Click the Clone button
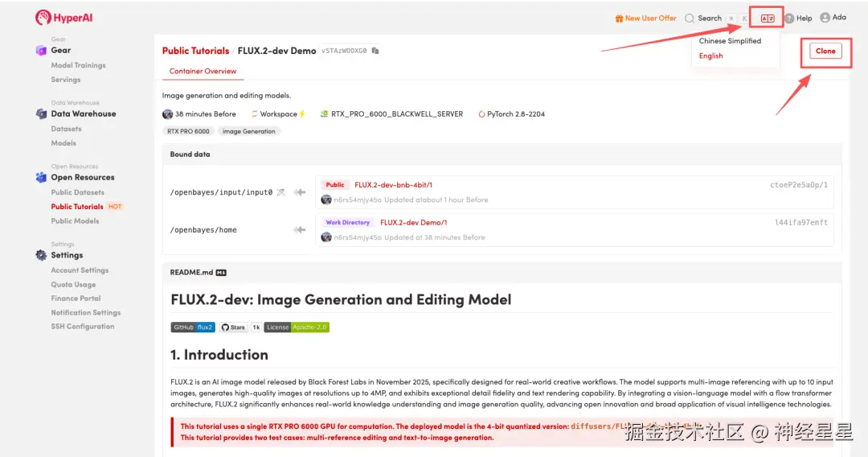Image resolution: width=868 pixels, height=457 pixels. (825, 51)
